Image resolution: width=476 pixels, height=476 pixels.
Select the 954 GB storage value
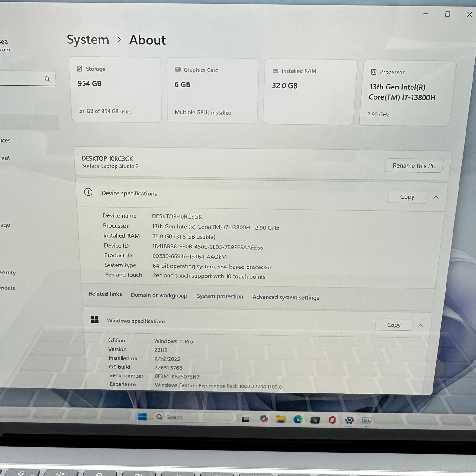pos(89,83)
